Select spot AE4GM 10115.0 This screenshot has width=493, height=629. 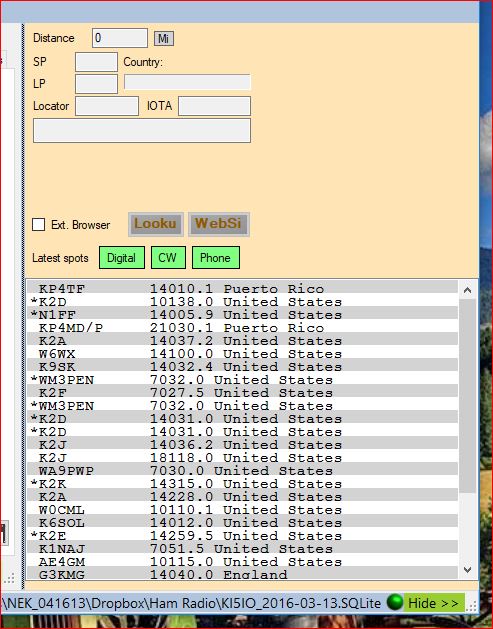[242, 562]
